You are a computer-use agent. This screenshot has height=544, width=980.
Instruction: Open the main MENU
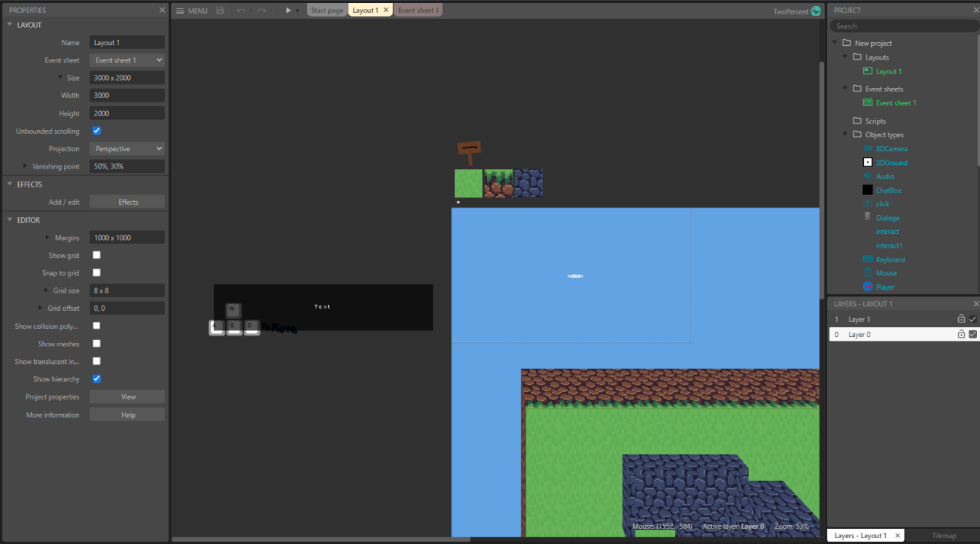pos(192,11)
